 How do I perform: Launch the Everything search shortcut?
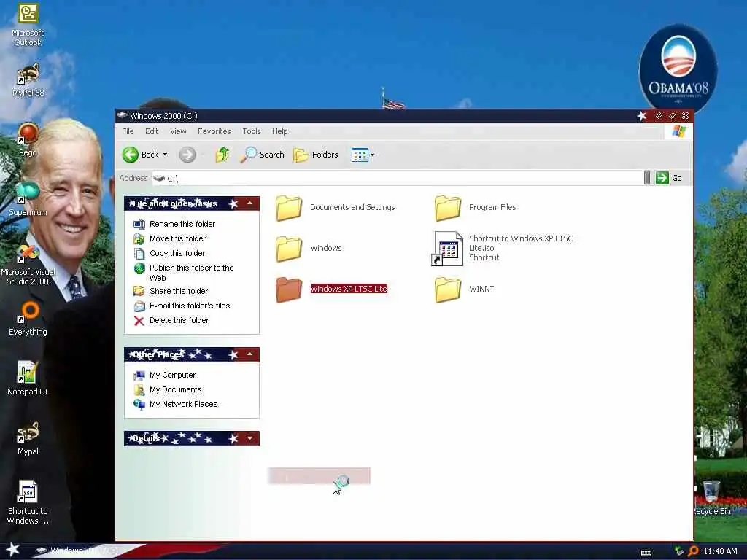28,319
